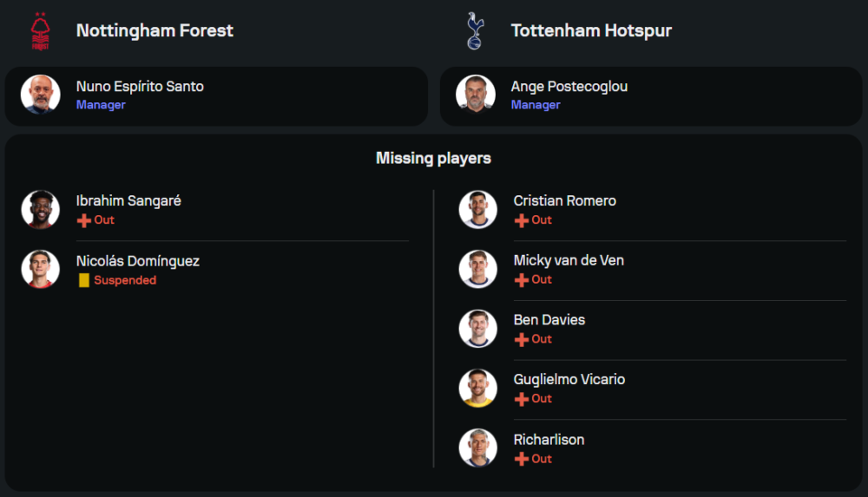Image resolution: width=868 pixels, height=497 pixels.
Task: Open the Tottenham Hotspur team name link
Action: [591, 31]
